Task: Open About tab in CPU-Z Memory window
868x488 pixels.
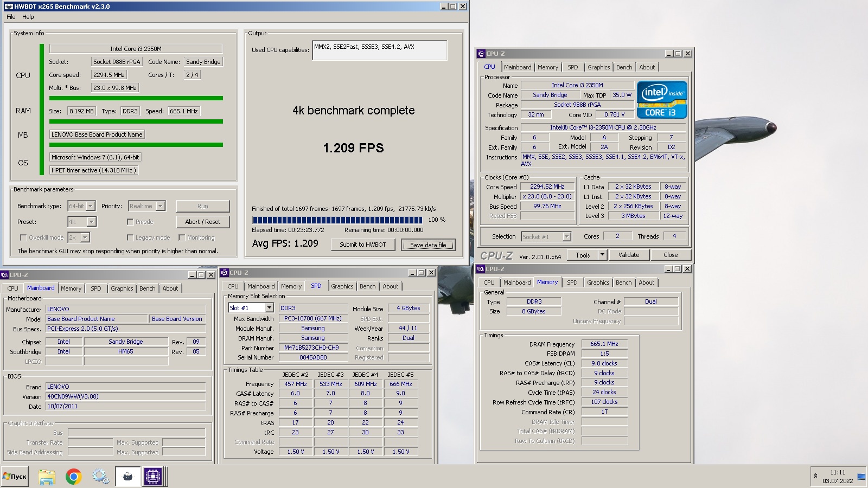Action: [x=646, y=282]
